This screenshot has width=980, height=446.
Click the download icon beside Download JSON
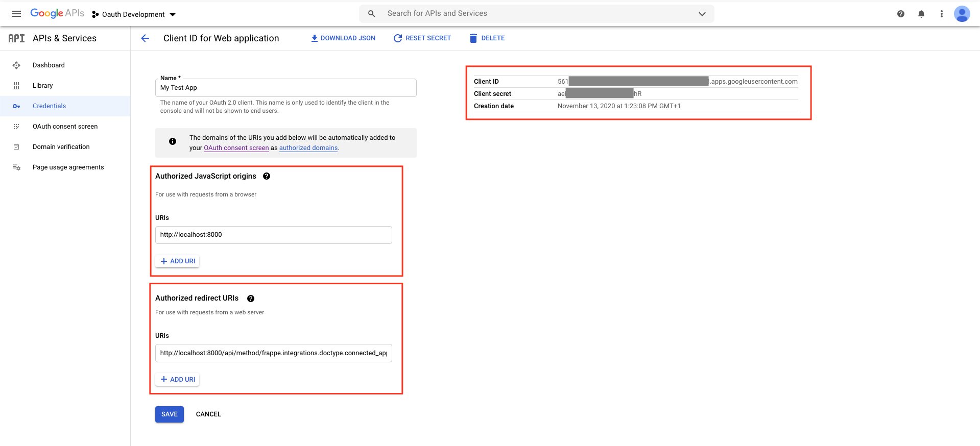click(x=315, y=38)
